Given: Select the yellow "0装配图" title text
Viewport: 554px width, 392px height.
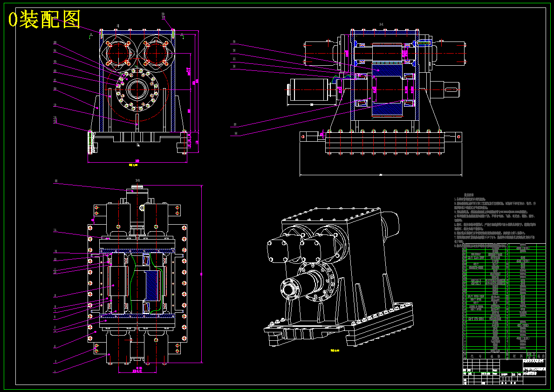Looking at the screenshot, I should (45, 20).
